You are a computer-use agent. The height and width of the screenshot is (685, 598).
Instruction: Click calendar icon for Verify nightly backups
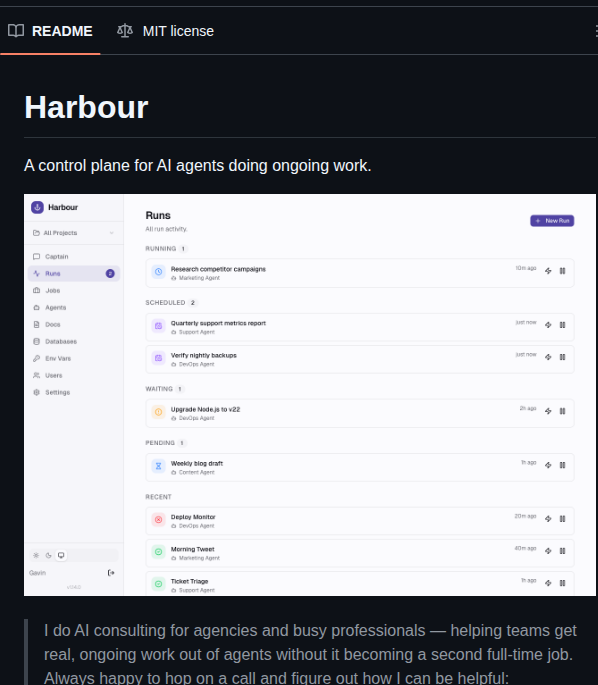click(x=159, y=358)
